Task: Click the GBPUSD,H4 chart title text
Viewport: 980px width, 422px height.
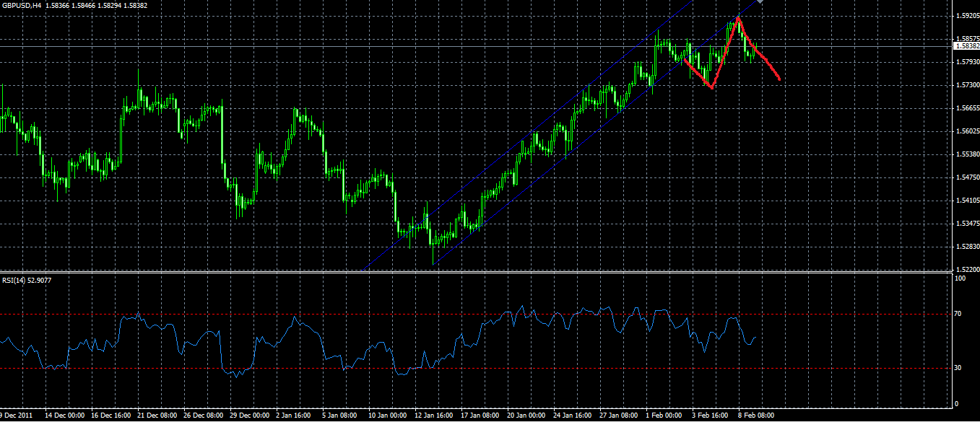Action: click(21, 4)
